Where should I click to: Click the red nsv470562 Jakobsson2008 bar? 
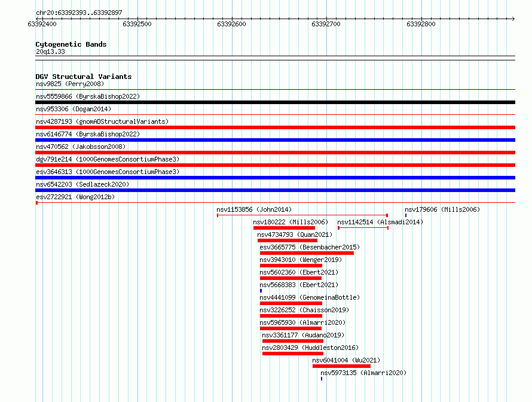275,153
